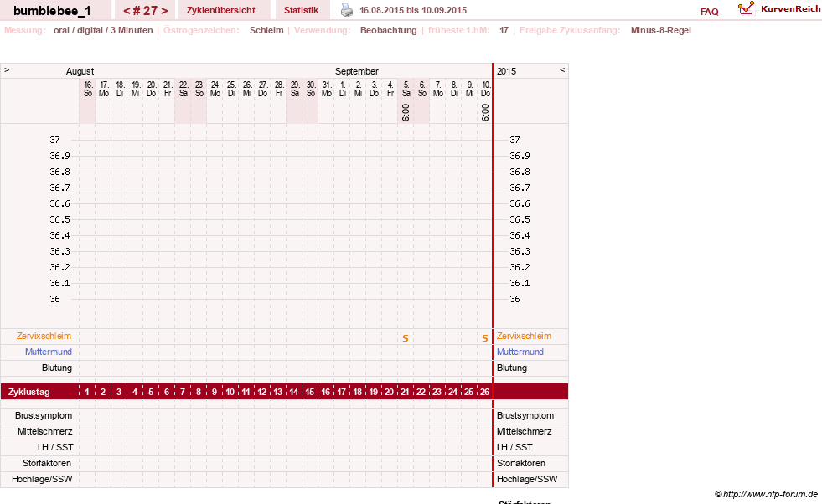
Task: Click the '# 27' cycle number
Action: click(145, 11)
